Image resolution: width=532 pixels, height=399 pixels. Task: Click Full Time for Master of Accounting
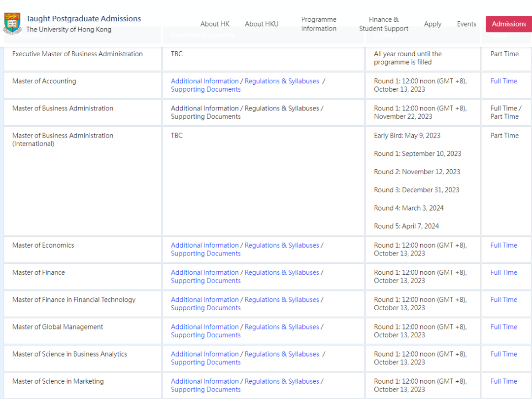coord(504,81)
